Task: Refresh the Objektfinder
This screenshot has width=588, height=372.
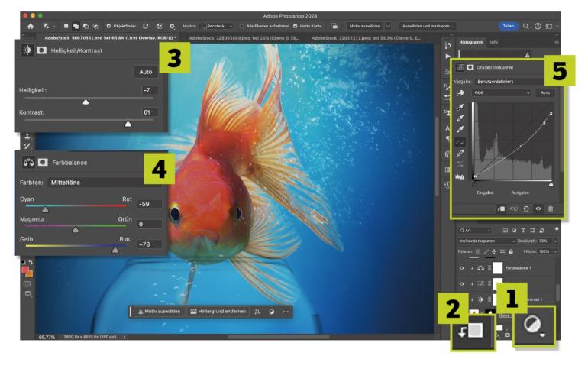Action: [146, 26]
